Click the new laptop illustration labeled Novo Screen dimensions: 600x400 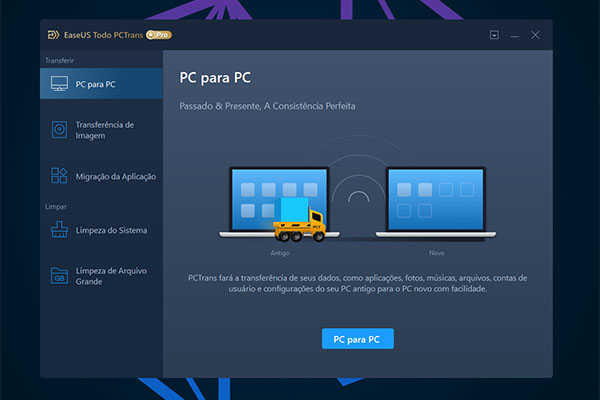click(436, 202)
